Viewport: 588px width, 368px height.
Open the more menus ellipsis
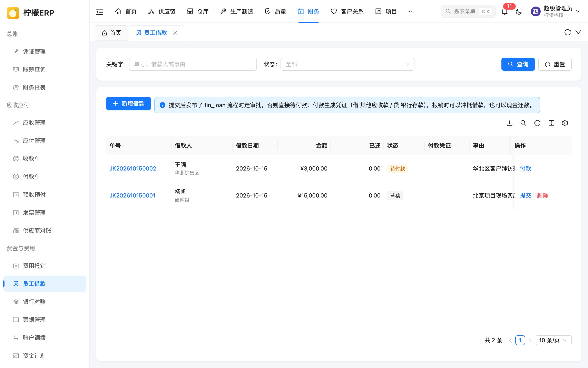click(411, 11)
